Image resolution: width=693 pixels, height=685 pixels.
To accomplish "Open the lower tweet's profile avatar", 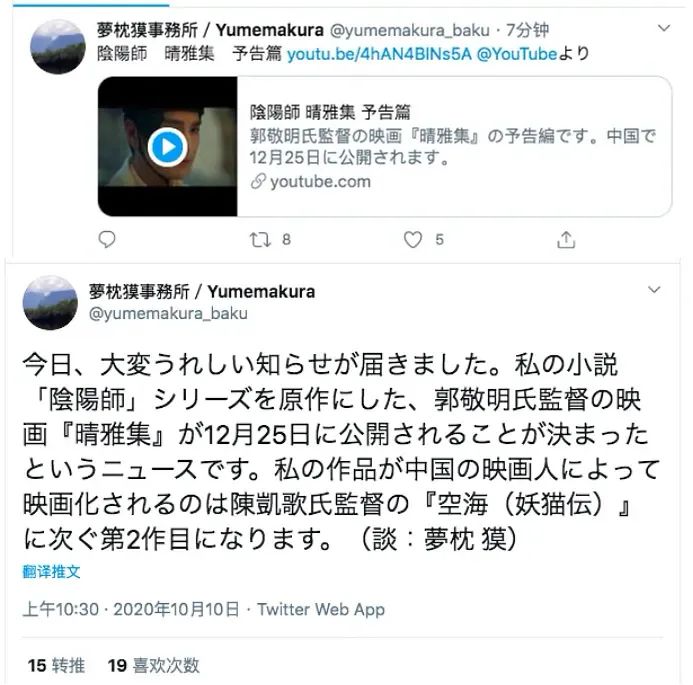I will pos(50,303).
